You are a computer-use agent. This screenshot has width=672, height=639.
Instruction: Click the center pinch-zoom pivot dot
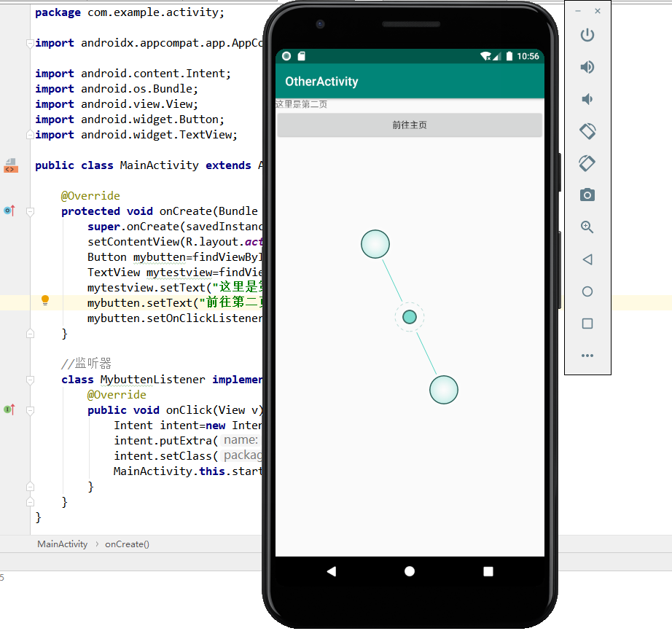410,317
